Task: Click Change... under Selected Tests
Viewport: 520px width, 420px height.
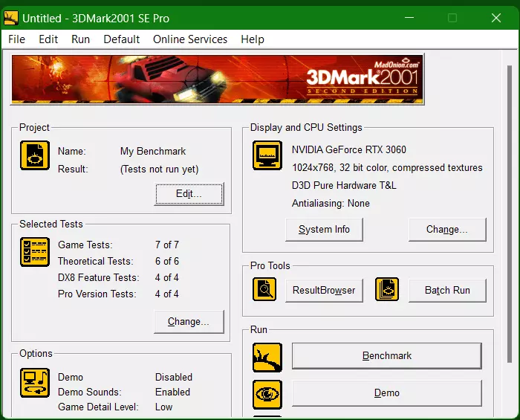Action: click(x=189, y=321)
